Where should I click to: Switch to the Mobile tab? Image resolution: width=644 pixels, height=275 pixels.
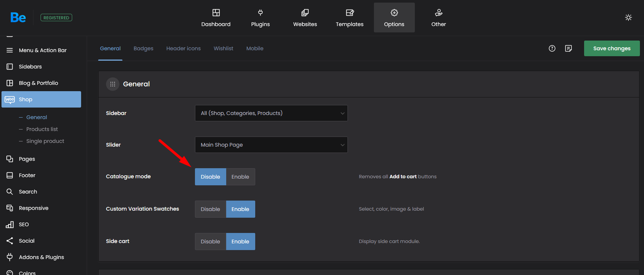pos(255,48)
